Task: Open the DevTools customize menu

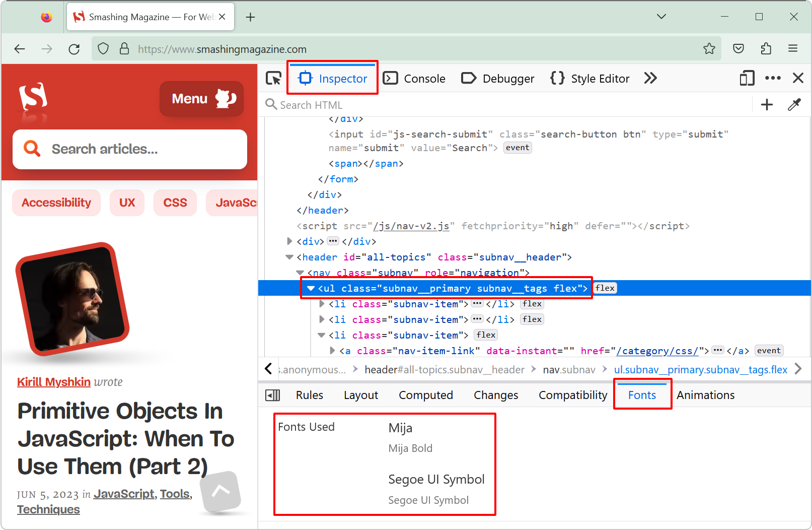Action: (773, 78)
